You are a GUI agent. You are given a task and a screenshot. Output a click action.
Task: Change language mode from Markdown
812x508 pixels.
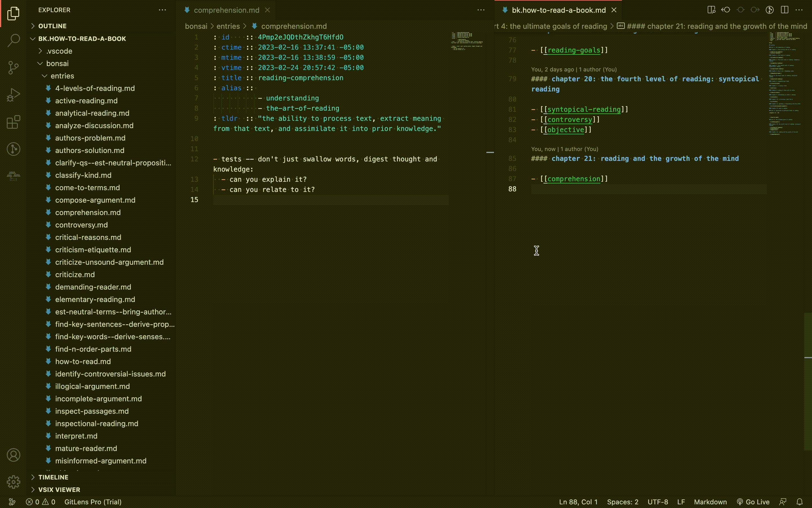(x=710, y=502)
